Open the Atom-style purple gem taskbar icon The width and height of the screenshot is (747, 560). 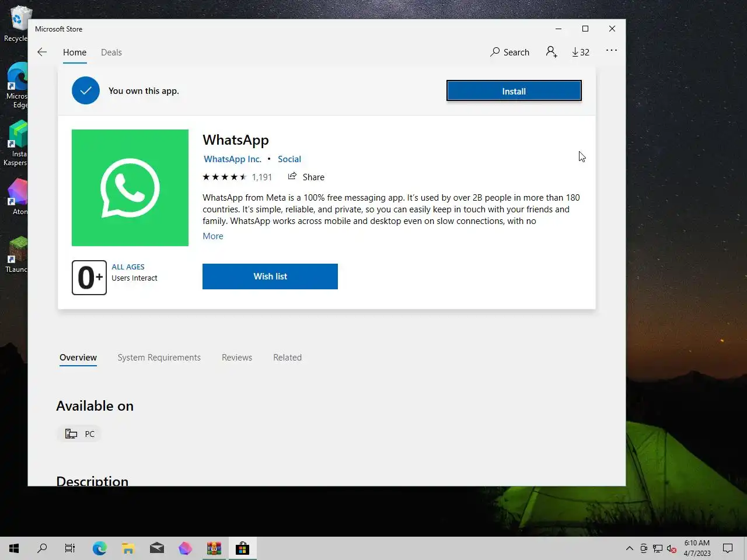pyautogui.click(x=185, y=548)
